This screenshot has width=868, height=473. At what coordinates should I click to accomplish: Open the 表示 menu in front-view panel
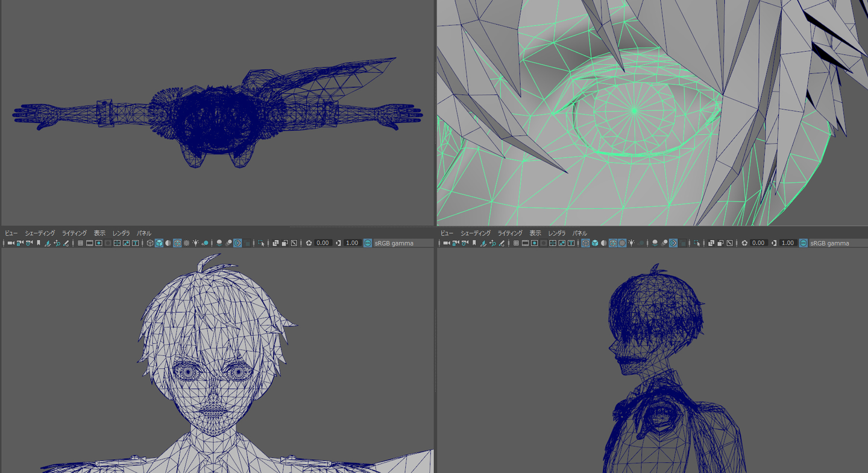(99, 233)
